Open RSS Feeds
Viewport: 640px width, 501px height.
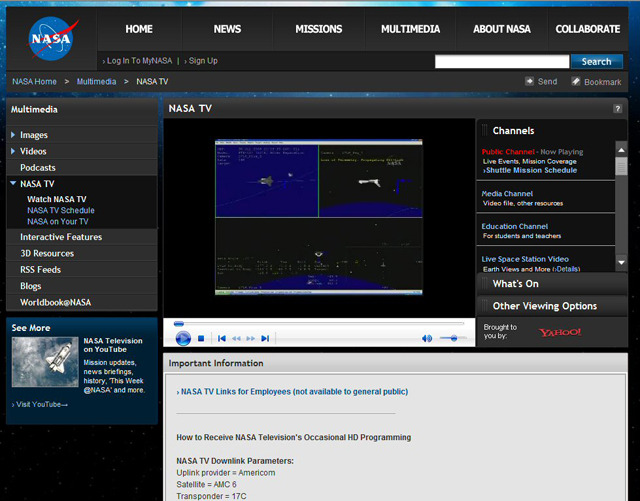pyautogui.click(x=40, y=269)
